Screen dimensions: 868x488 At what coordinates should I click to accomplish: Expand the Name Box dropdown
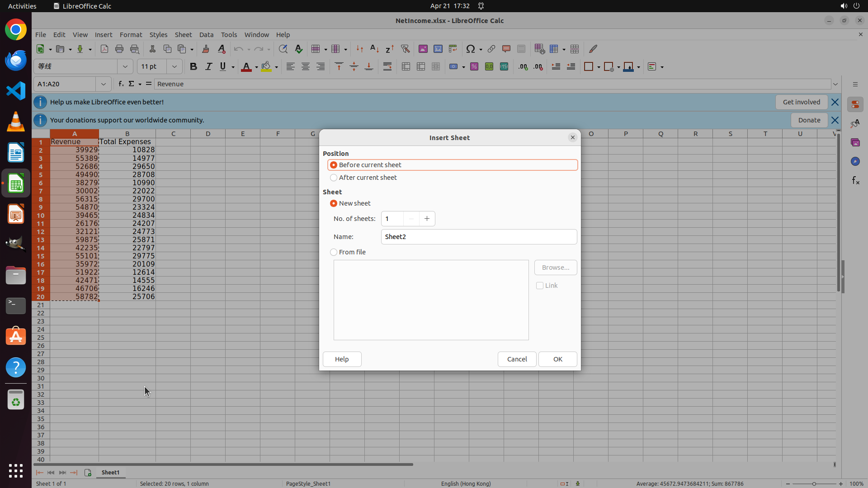[x=104, y=84]
